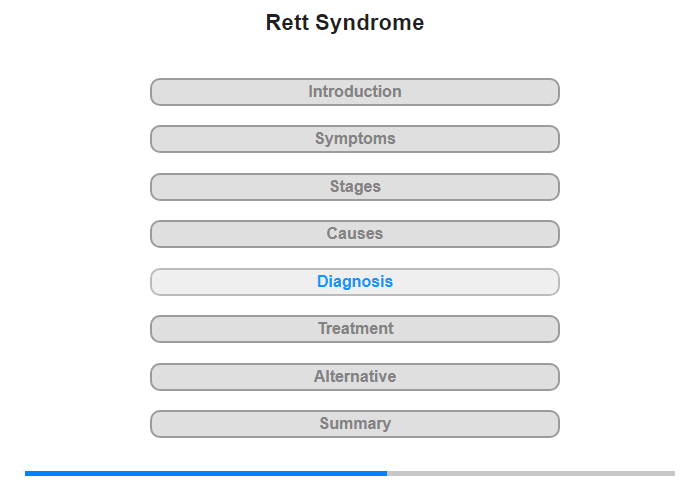Go to the Symptoms section

coord(354,139)
